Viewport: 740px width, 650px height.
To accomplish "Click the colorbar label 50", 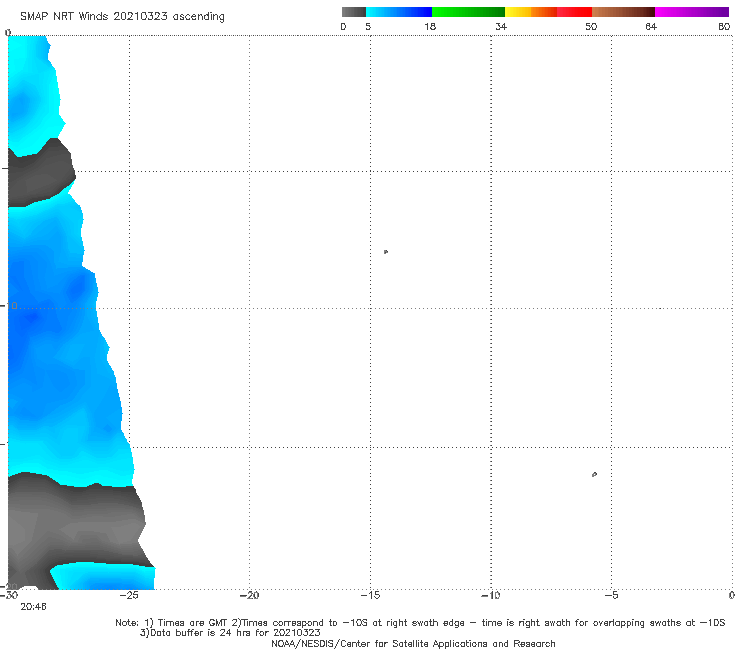I will coord(591,27).
